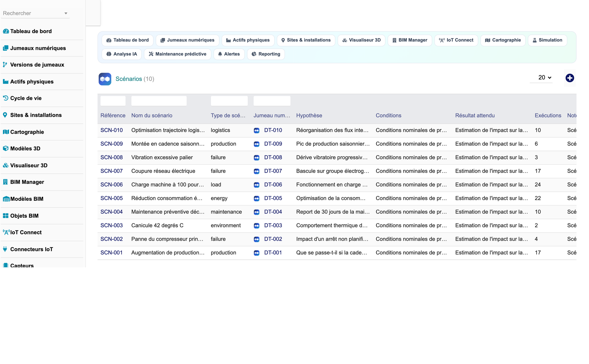589x364 pixels.
Task: Click the Objets BIM grid icon
Action: [x=5, y=216]
